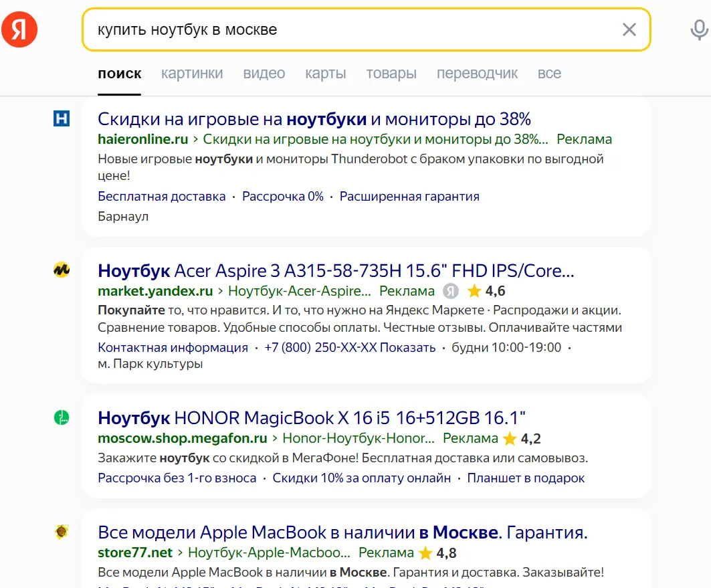Switch to the видео tab
Image resolution: width=711 pixels, height=588 pixels.
coord(264,74)
